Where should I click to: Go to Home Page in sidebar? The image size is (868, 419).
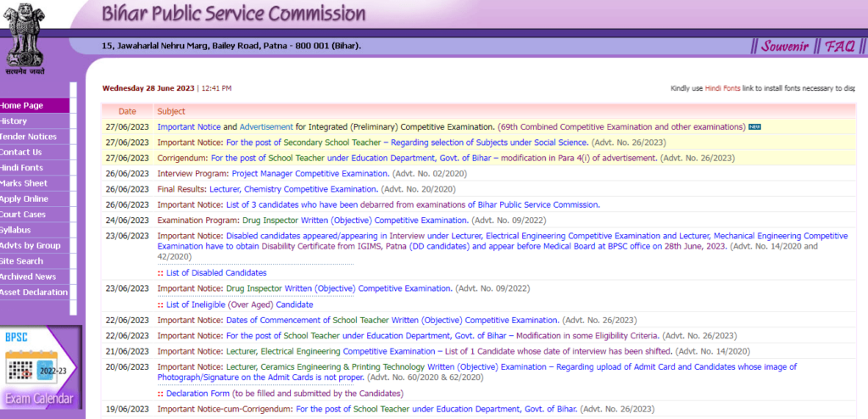(x=35, y=105)
